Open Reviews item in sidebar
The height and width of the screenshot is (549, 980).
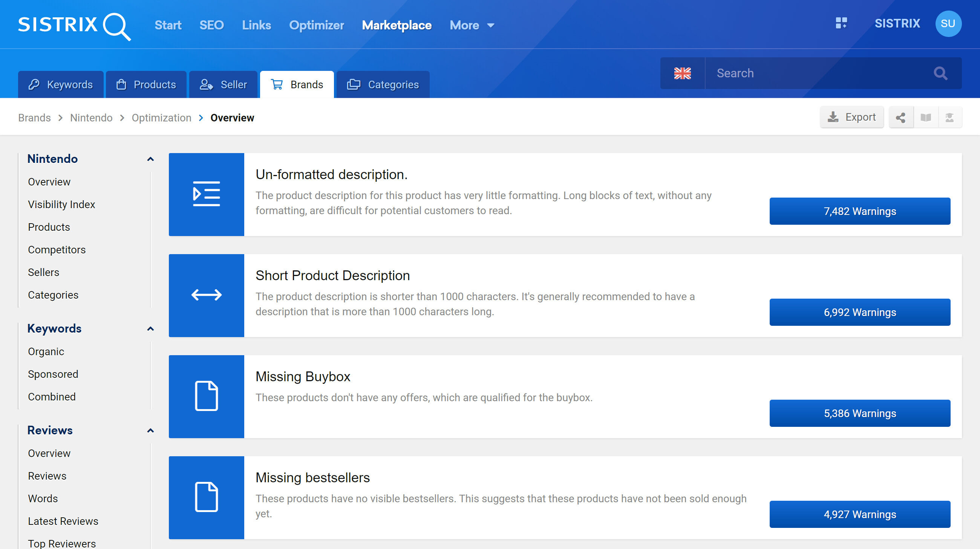(47, 476)
